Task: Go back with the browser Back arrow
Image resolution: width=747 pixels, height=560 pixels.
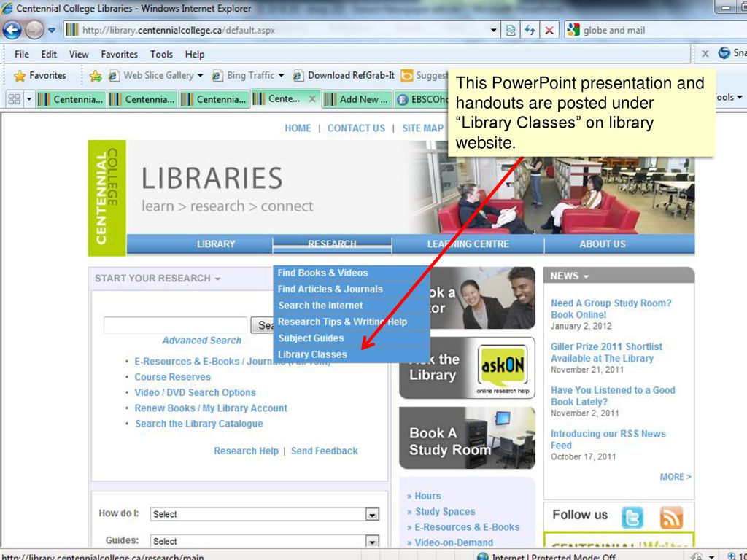Action: tap(12, 30)
